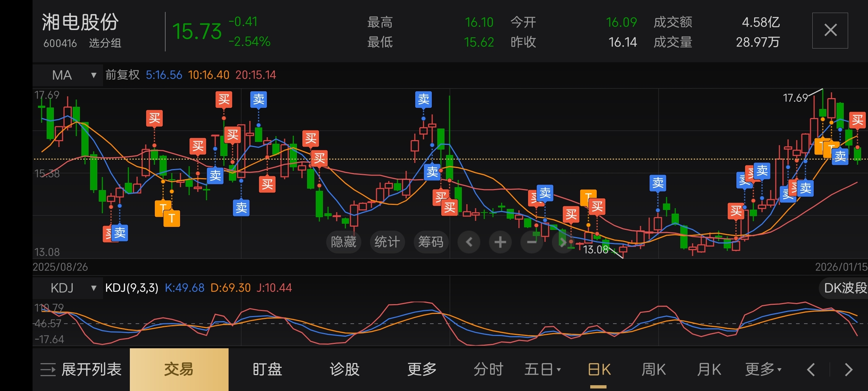The width and height of the screenshot is (868, 391).
Task: Zoom out chart with minus button
Action: click(532, 242)
